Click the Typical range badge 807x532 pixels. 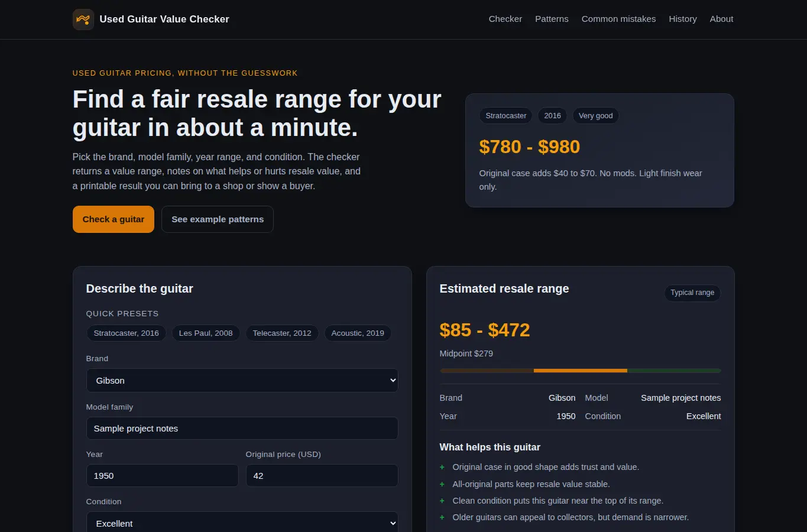point(692,293)
